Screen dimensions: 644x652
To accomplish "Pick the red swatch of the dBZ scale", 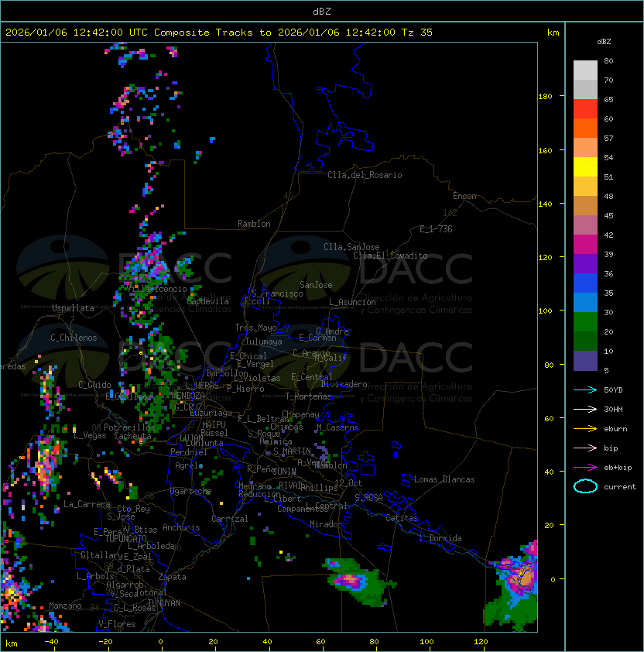I will click(x=585, y=108).
